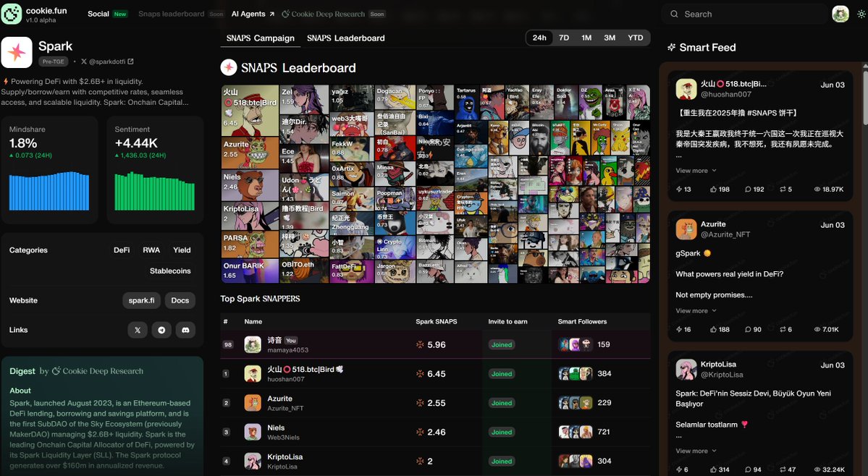Viewport: 868px width, 476px height.
Task: Click the Pre-TGE badge
Action: [x=53, y=61]
